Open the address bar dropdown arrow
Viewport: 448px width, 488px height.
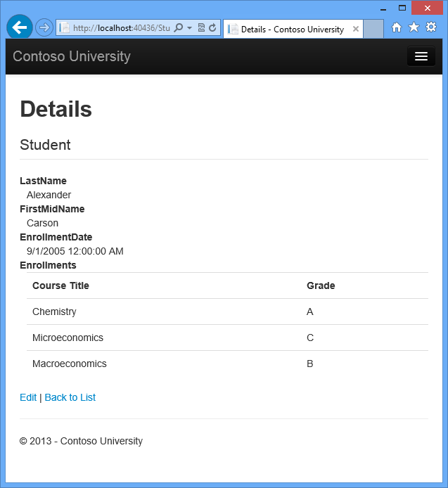click(189, 28)
